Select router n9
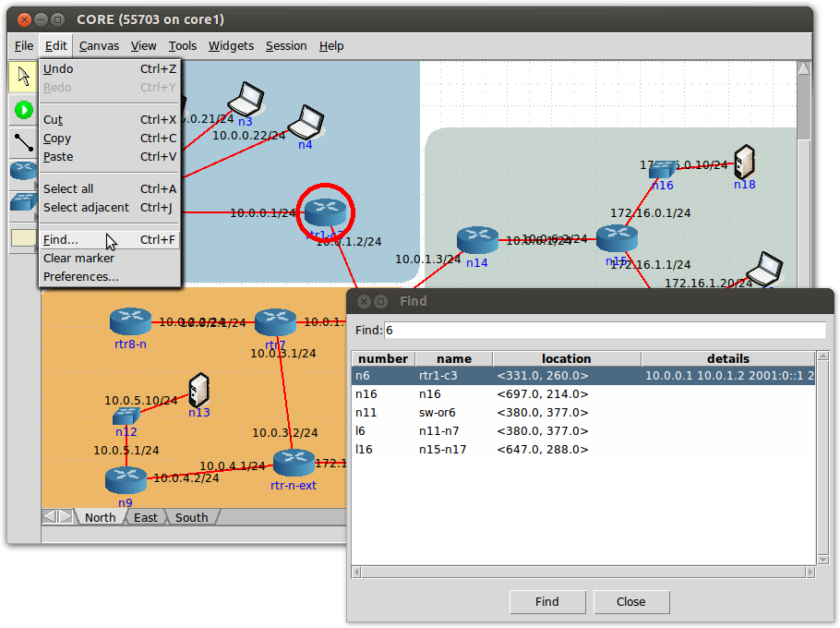Image resolution: width=840 pixels, height=628 pixels. 126,480
